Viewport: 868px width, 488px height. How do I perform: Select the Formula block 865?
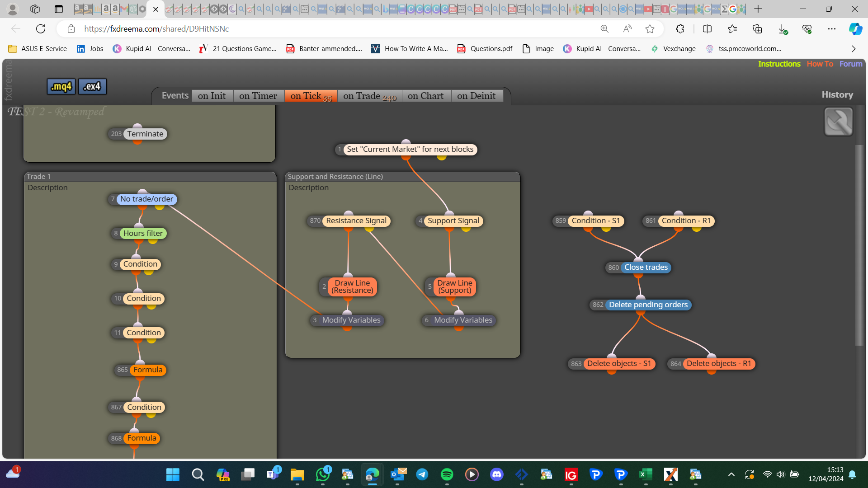pos(140,370)
